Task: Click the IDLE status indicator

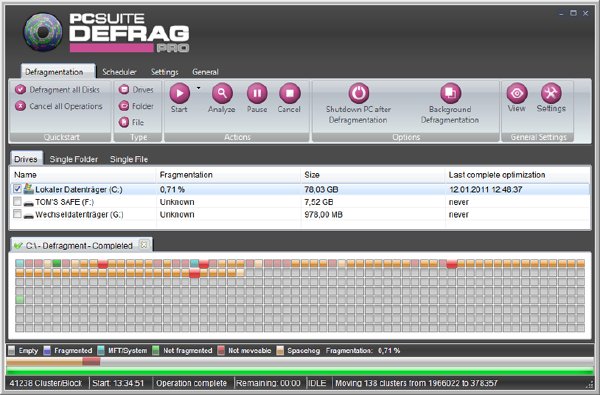Action: [317, 383]
